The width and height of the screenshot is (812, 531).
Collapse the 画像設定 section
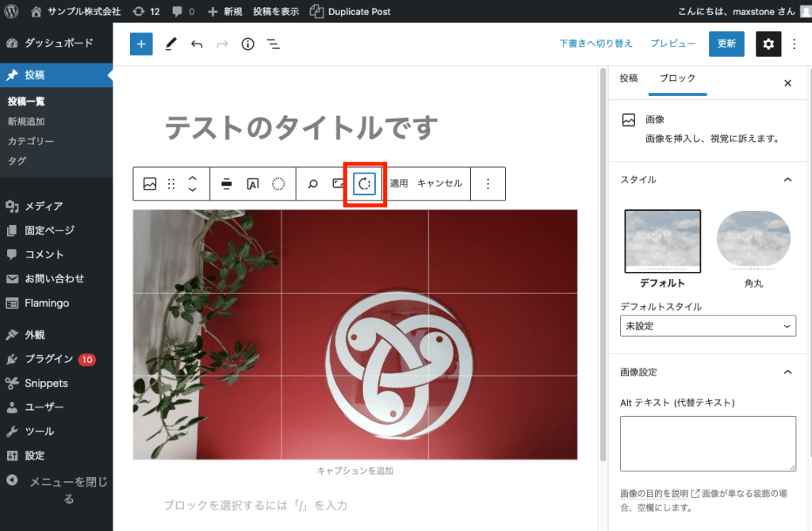[x=787, y=372]
